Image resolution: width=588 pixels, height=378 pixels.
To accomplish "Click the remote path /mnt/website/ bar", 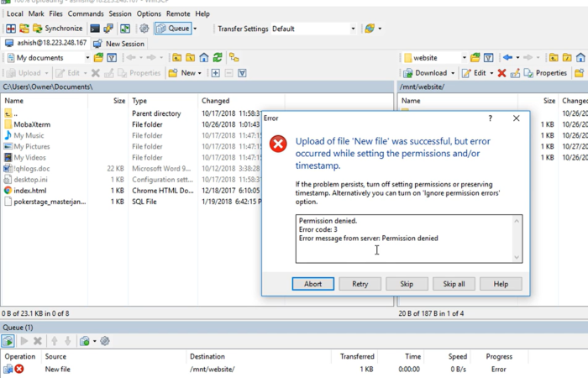I will click(x=493, y=87).
